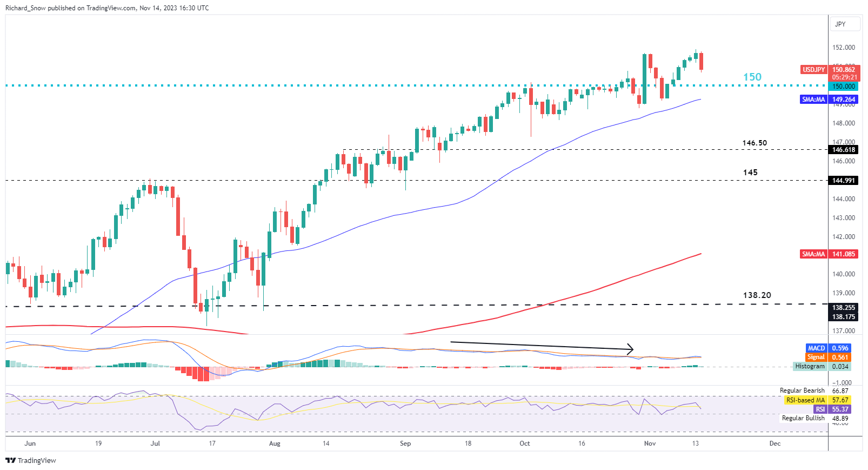The height and width of the screenshot is (470, 868).
Task: Select the USDJPY price tag
Action: [813, 70]
